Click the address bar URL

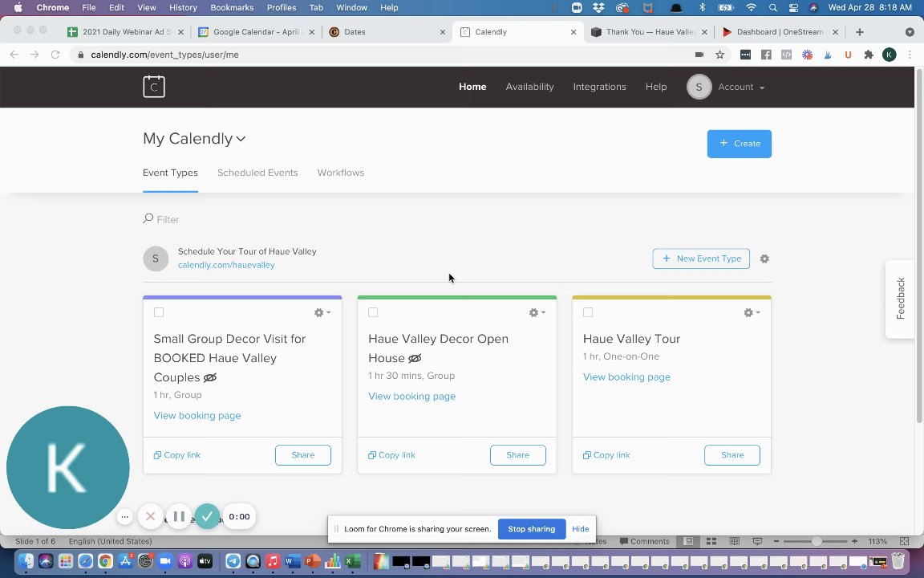pyautogui.click(x=164, y=55)
